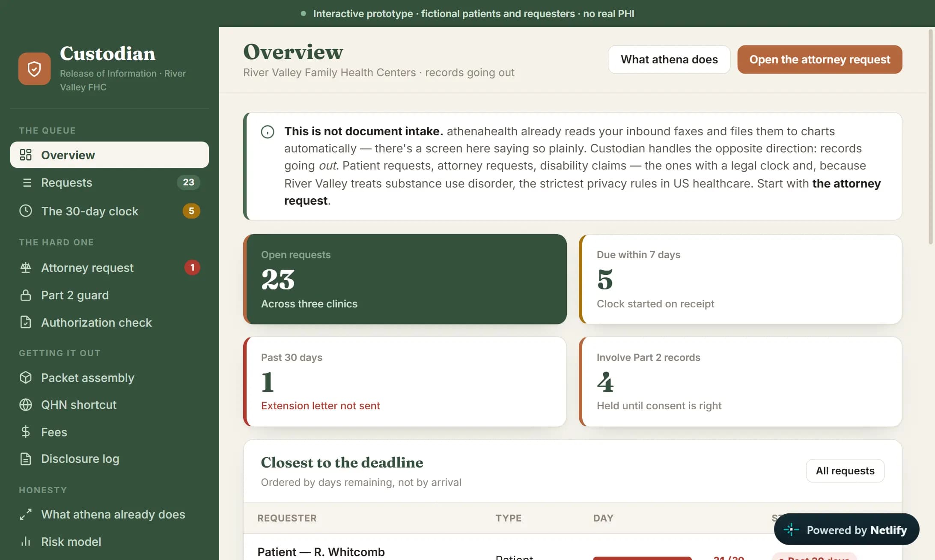Click the What athena does button
Screen dimensions: 935x560
click(669, 60)
